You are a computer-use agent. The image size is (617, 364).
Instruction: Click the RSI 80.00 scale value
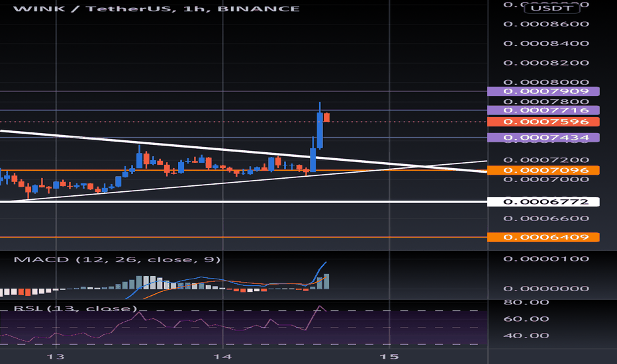526,302
